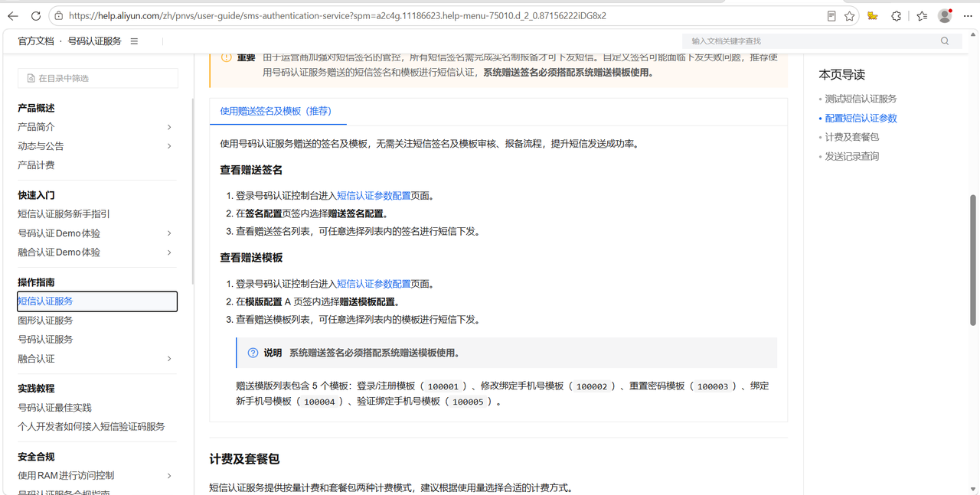Image resolution: width=980 pixels, height=495 pixels.
Task: Jump to 配置短信认证参数 in page guide
Action: point(861,118)
